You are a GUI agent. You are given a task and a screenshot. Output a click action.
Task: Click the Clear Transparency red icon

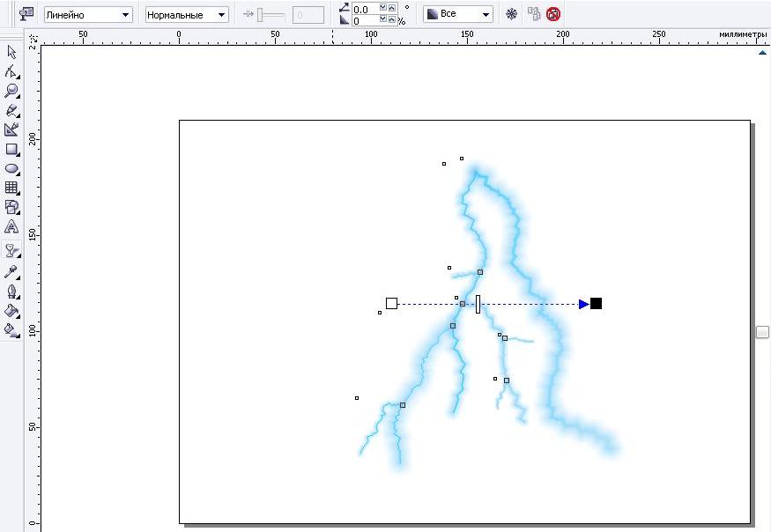553,14
